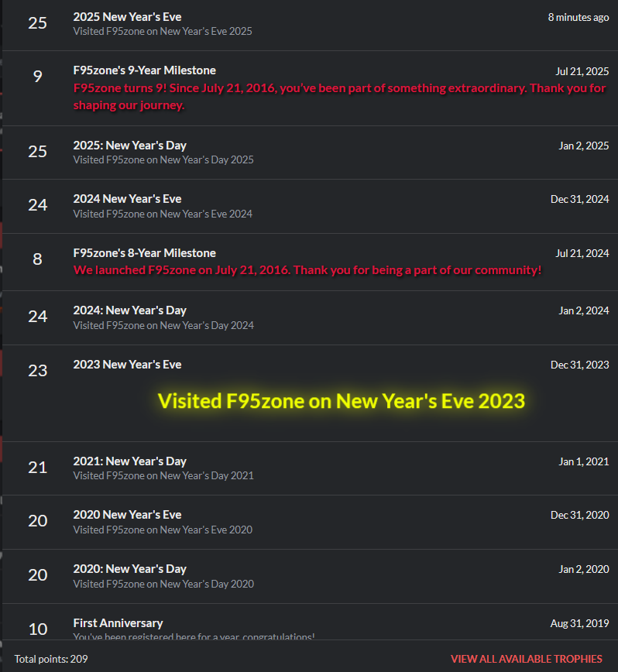This screenshot has height=672, width=618.
Task: Click the View All Available Trophies link
Action: point(527,659)
